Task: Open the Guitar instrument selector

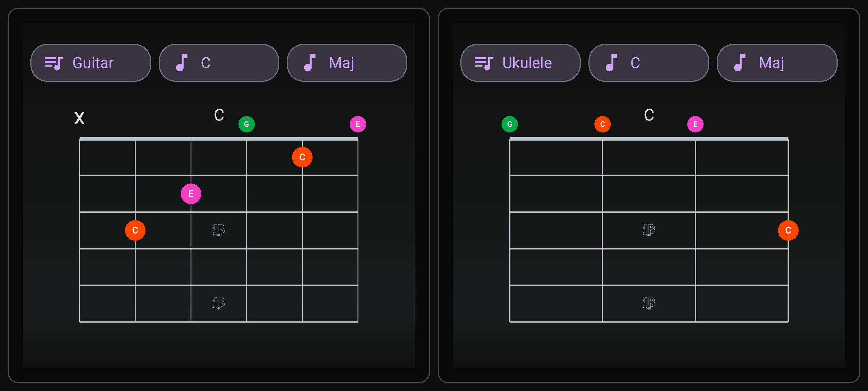Action: [x=91, y=62]
